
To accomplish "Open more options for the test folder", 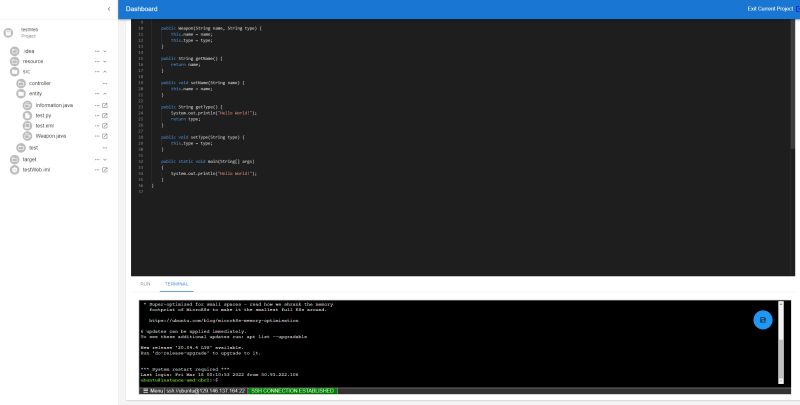I will 105,147.
